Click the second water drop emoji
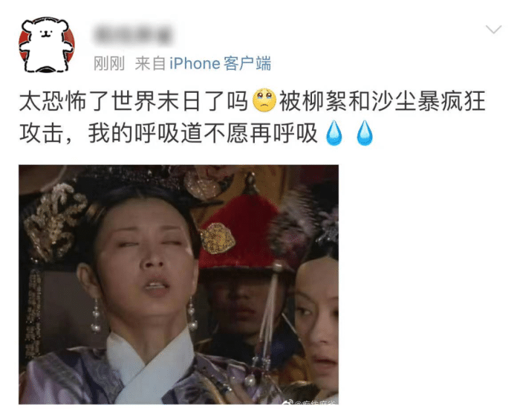The image size is (520, 420). click(365, 133)
